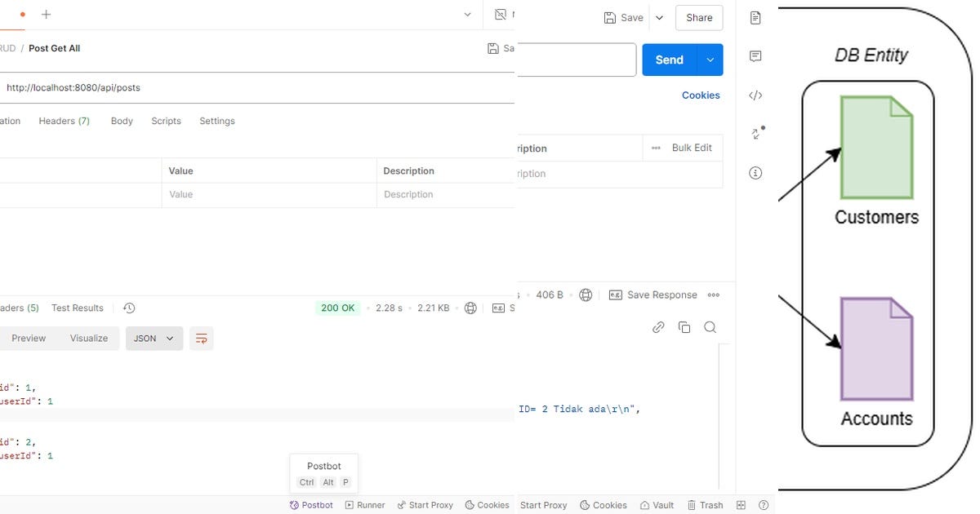
Task: Open Postbot from the status bar
Action: point(311,504)
